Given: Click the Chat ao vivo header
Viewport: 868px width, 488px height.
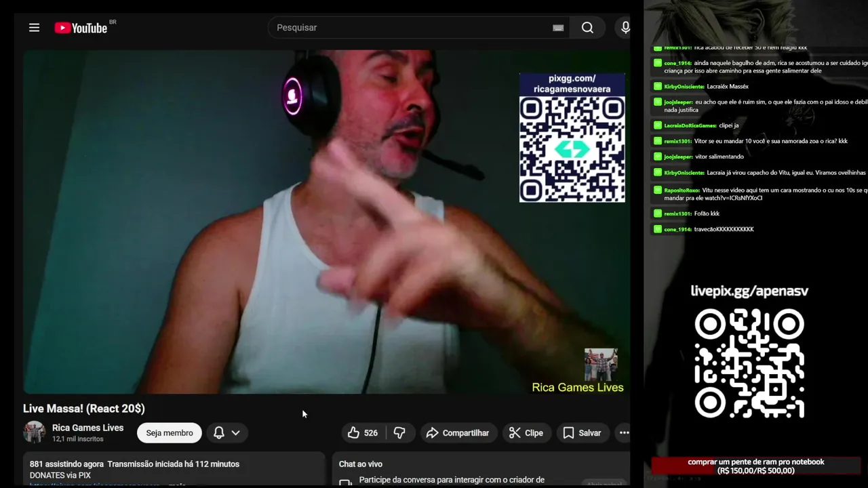Looking at the screenshot, I should [361, 464].
